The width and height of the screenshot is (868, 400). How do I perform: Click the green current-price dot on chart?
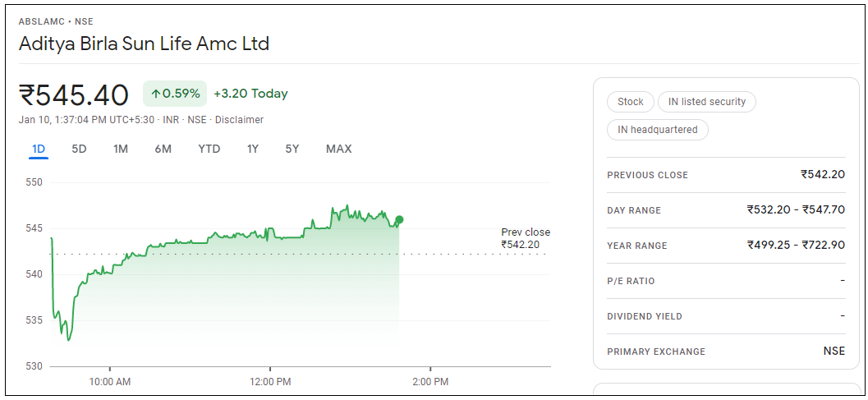click(x=400, y=219)
